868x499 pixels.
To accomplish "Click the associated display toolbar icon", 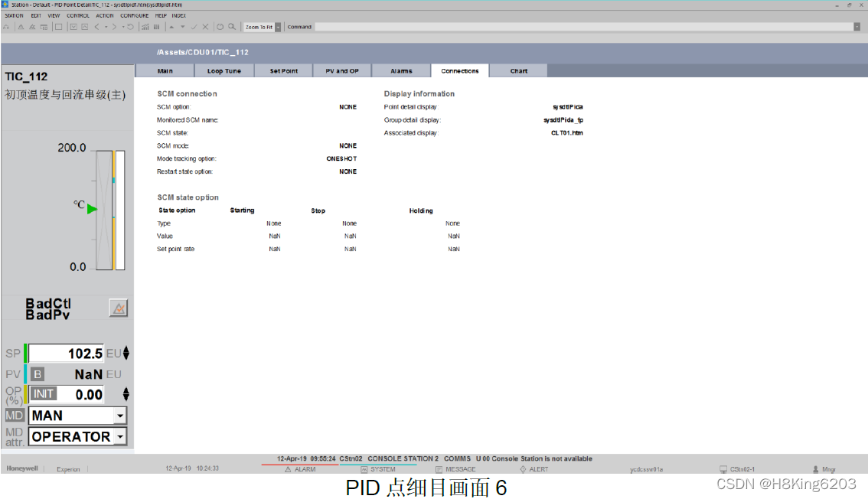I will 44,27.
